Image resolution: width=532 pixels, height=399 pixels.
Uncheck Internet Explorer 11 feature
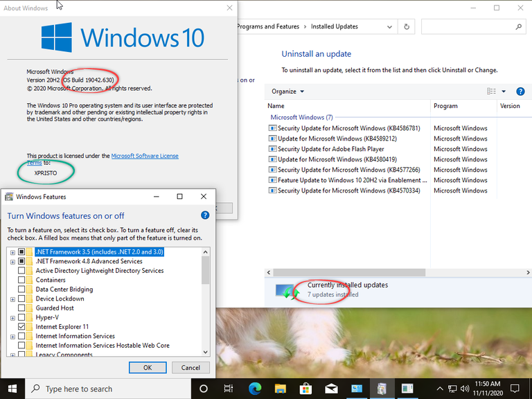pos(21,326)
